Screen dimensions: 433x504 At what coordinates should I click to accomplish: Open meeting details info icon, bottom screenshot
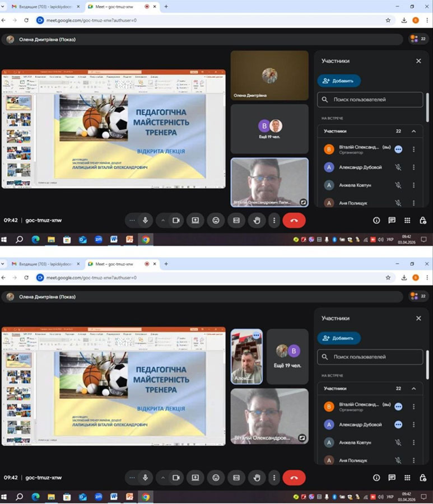pyautogui.click(x=376, y=478)
